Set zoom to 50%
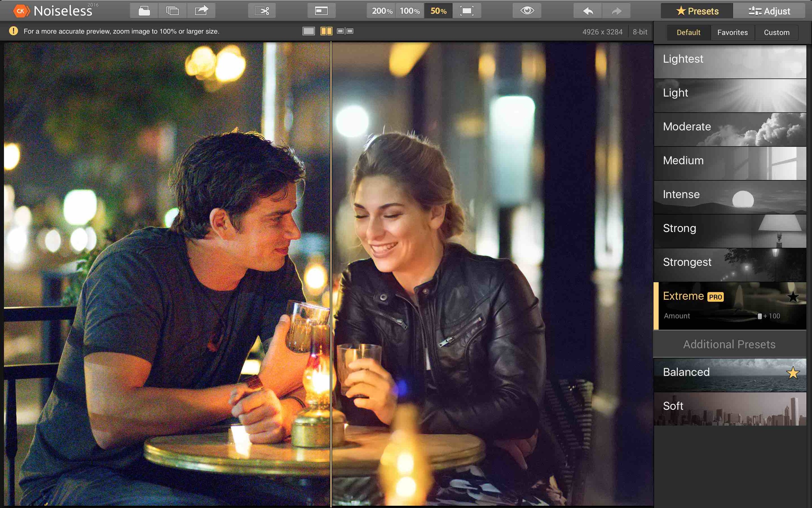The image size is (812, 508). coord(438,11)
